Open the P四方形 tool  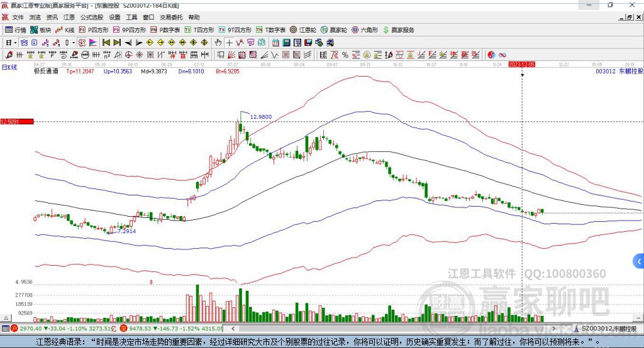94,30
